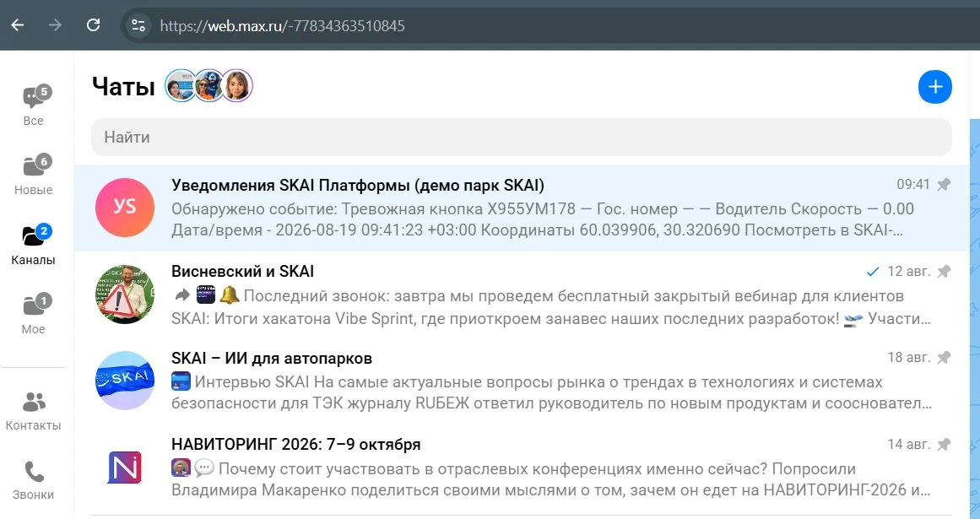Screen dimensions: 980x519
Task: Click message preview starting Обнаружено событие
Action: click(x=543, y=219)
